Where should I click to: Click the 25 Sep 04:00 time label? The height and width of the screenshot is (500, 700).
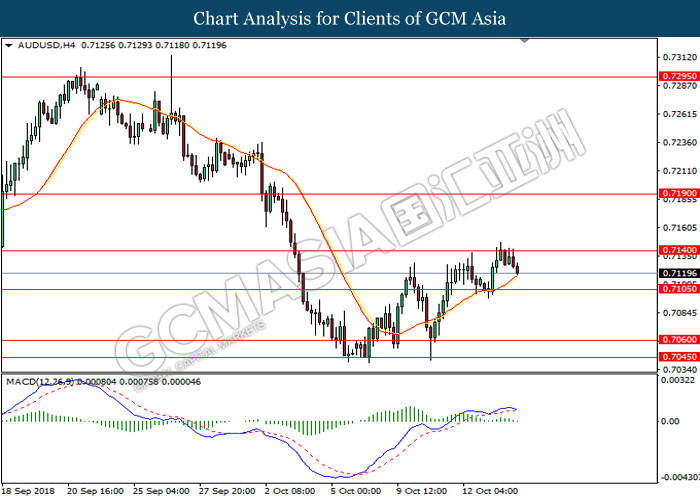click(x=162, y=491)
